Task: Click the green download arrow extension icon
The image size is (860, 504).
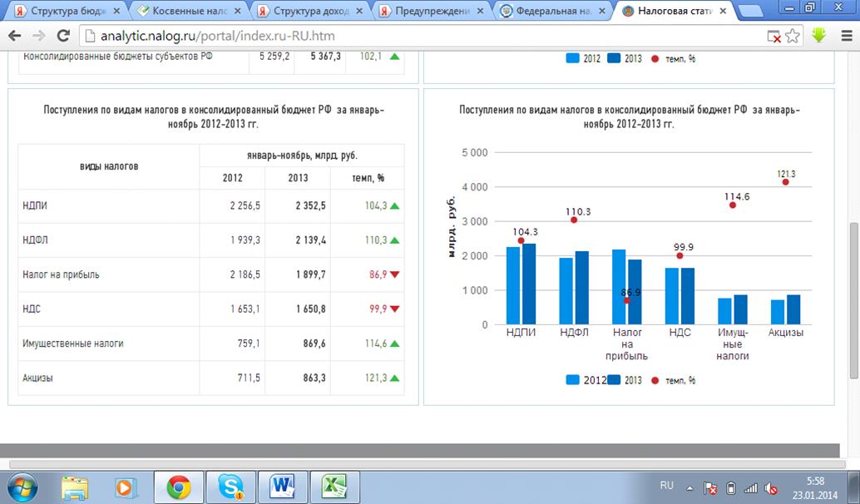Action: (818, 36)
